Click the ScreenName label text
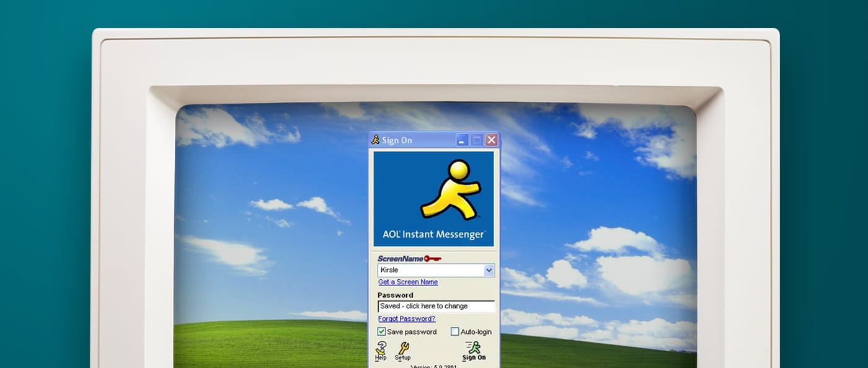The height and width of the screenshot is (368, 868). pyautogui.click(x=400, y=258)
